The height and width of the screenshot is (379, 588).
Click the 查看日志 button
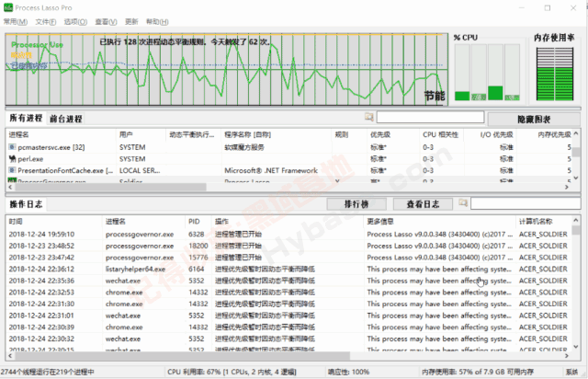(x=423, y=204)
